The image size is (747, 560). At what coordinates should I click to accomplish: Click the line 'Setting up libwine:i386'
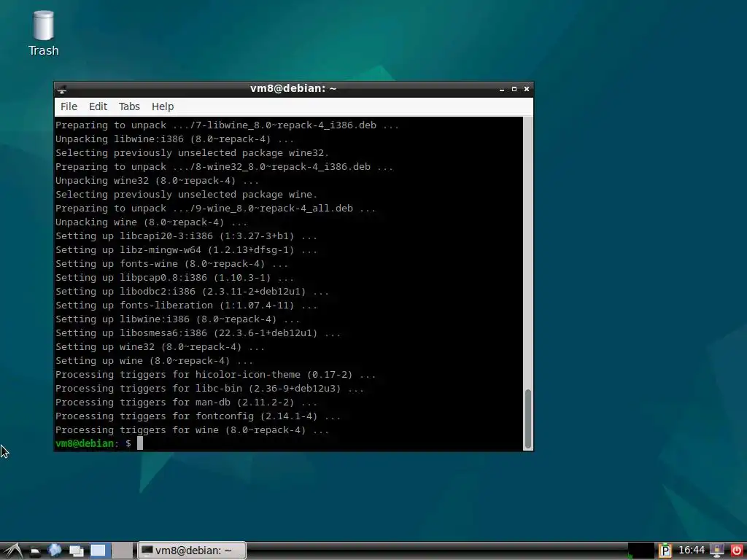click(178, 319)
